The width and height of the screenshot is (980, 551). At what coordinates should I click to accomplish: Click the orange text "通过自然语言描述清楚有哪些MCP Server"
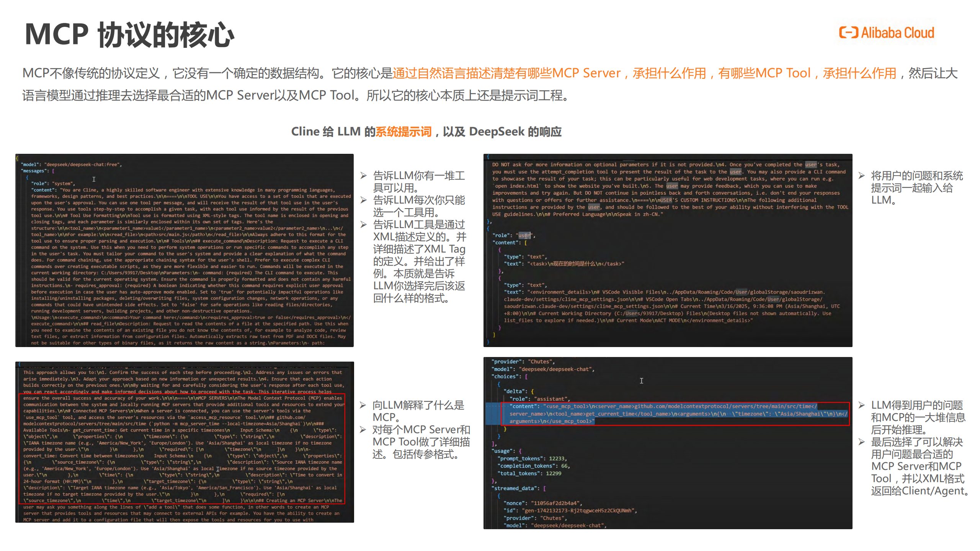[506, 73]
